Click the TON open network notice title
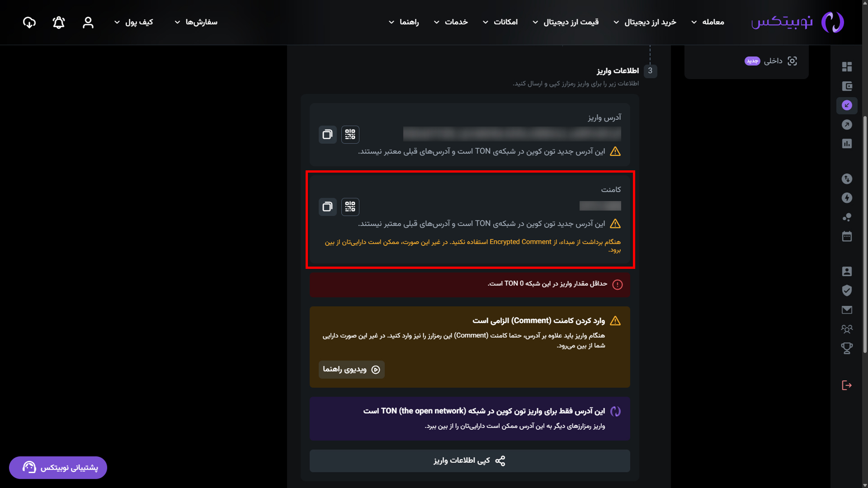The image size is (868, 488). click(484, 411)
